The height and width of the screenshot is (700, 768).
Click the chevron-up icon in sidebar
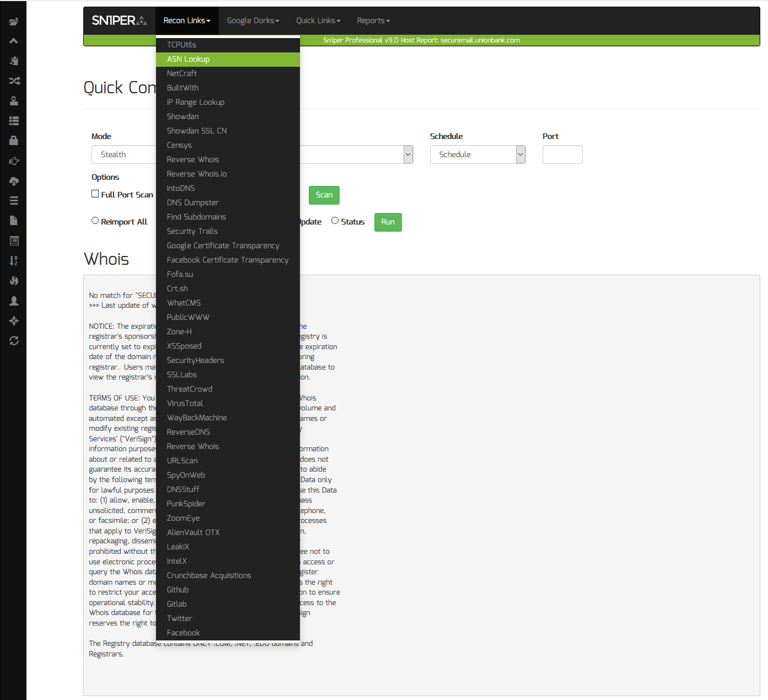tap(14, 41)
